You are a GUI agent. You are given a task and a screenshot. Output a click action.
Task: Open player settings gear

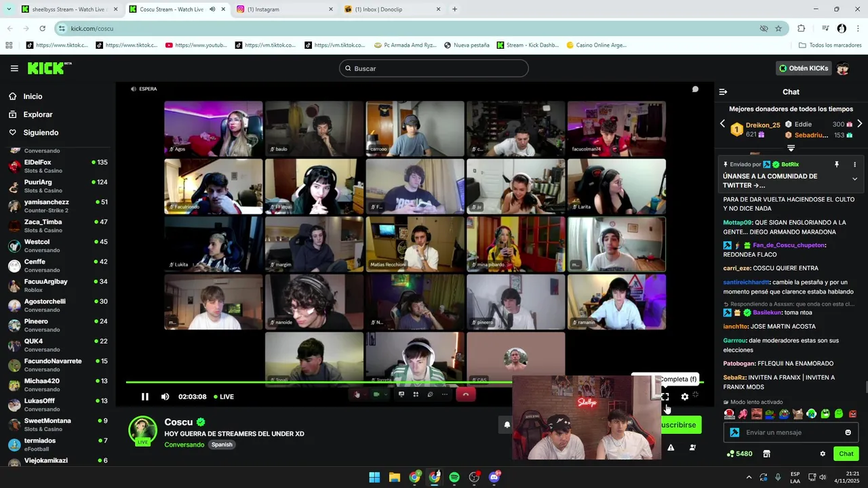point(684,396)
